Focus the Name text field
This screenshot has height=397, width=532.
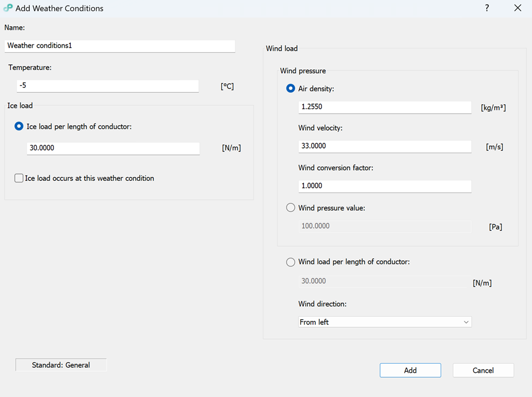pos(119,46)
